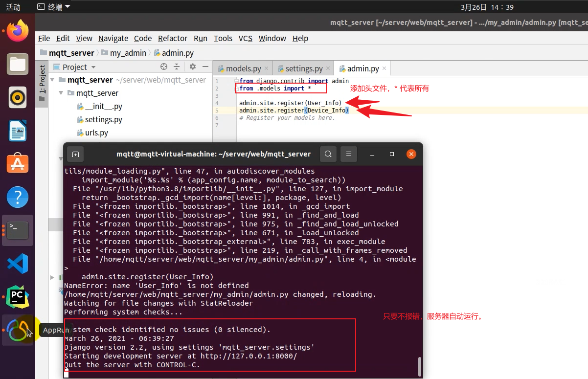The height and width of the screenshot is (379, 588).
Task: Launch Rhythmbox music player from the dock
Action: click(x=18, y=97)
